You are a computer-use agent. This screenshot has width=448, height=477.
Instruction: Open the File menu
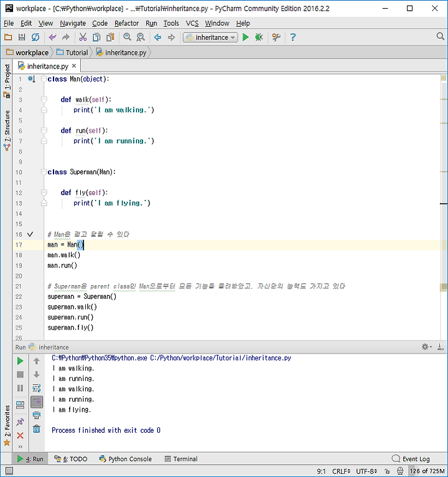[x=9, y=23]
